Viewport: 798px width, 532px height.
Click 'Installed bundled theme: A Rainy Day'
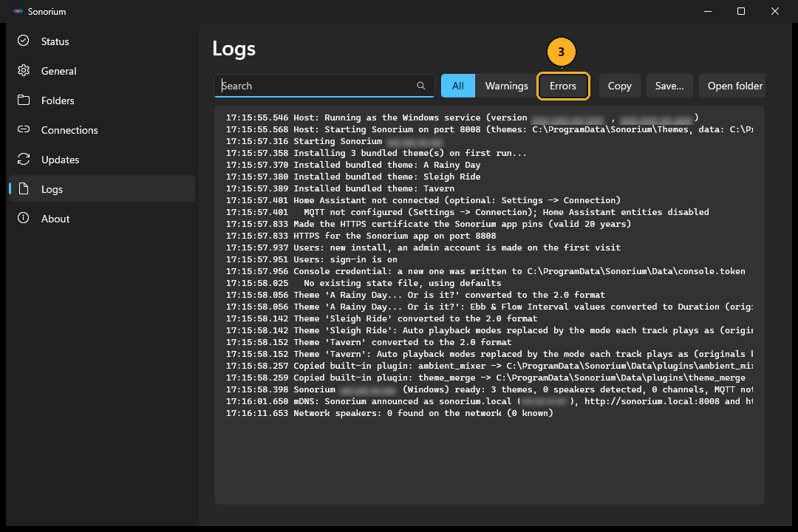click(353, 165)
